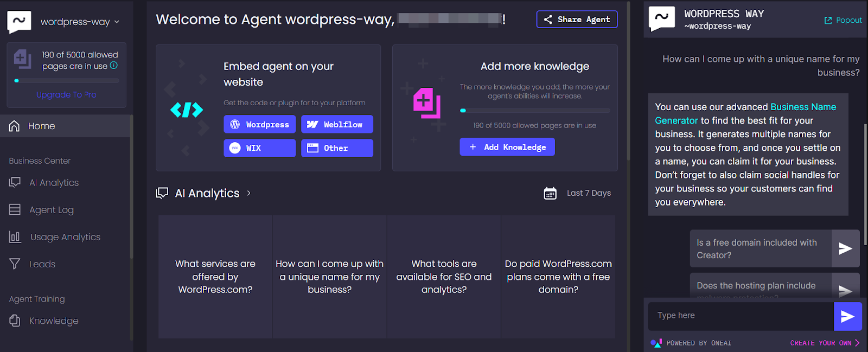
Task: Click the Usage Analytics bar chart icon
Action: tap(15, 237)
